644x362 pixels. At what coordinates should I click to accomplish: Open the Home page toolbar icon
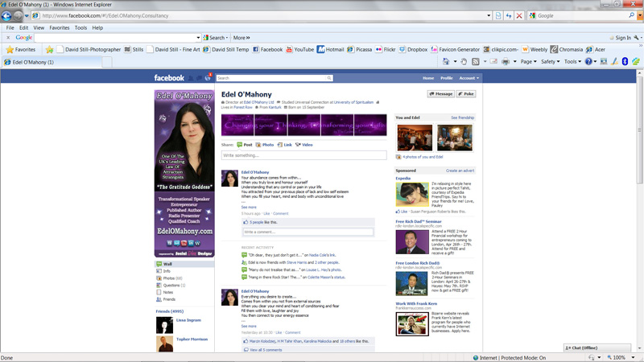pos(446,62)
